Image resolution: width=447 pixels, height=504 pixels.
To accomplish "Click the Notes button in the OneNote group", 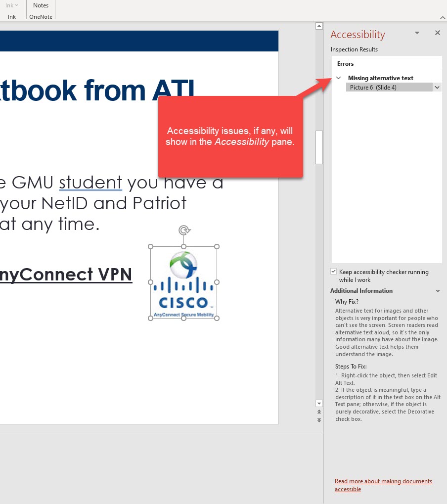I will coord(40,5).
